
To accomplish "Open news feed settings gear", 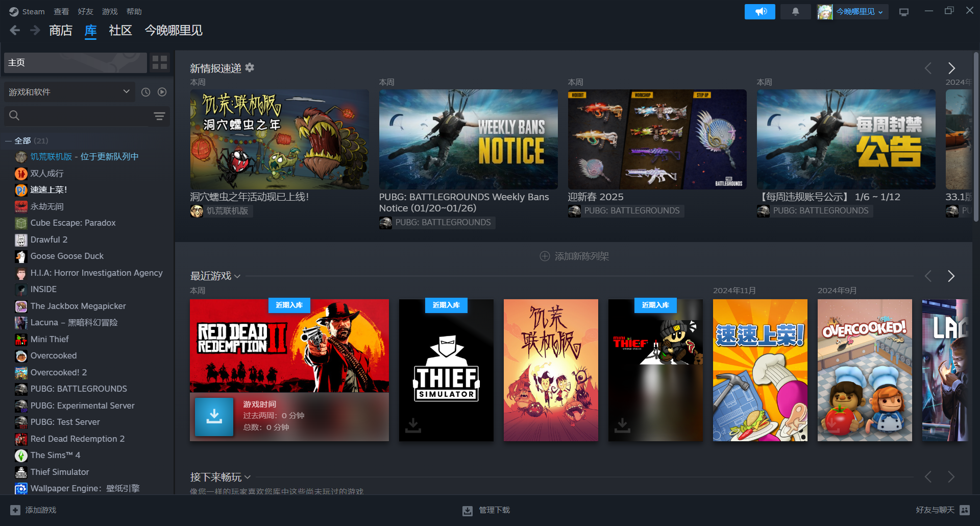I will (x=250, y=67).
